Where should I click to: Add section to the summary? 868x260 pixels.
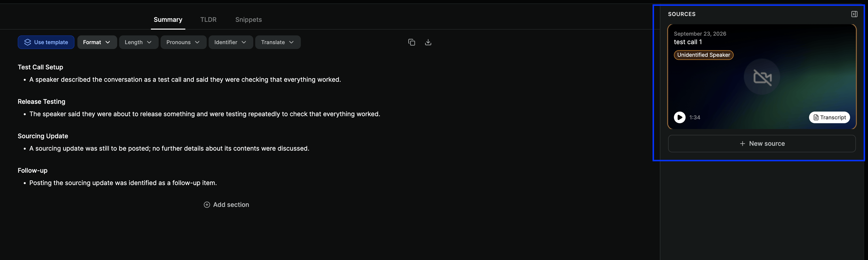tap(226, 205)
